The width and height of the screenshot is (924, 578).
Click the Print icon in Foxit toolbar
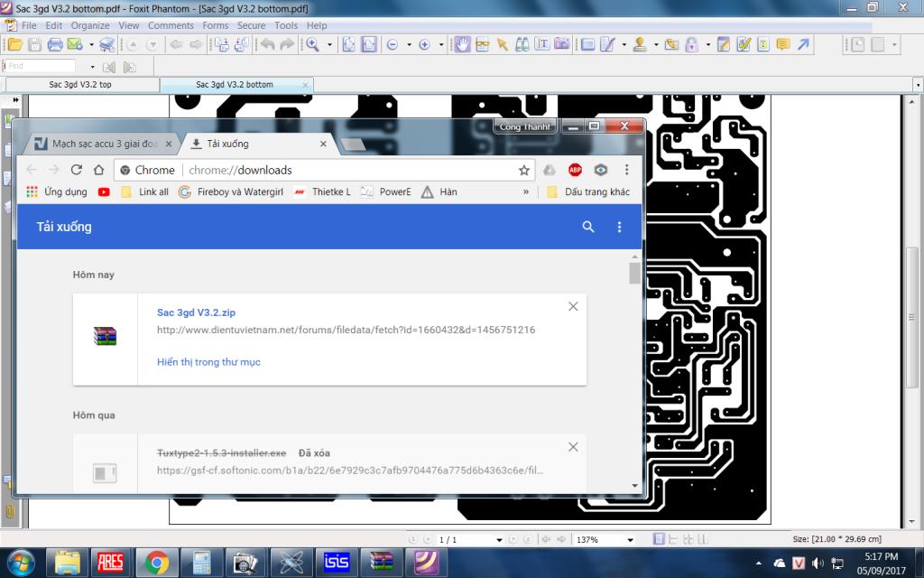55,44
